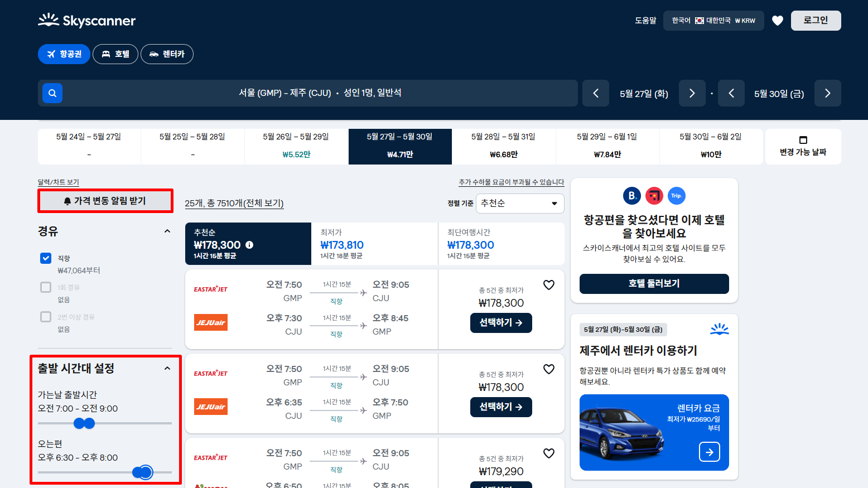This screenshot has height=488, width=868.
Task: Open the 달력/차트 보기 link
Action: [59, 182]
